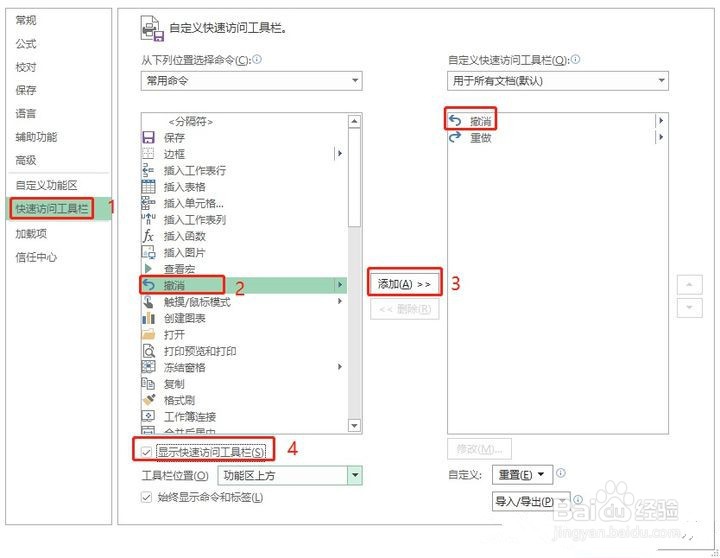Viewport: 720px width, 558px height.
Task: Click the 复制 copy icon
Action: point(148,383)
